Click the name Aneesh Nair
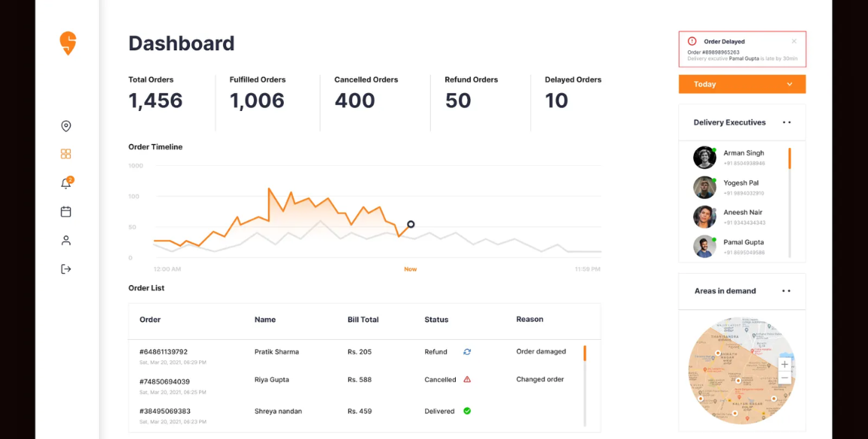 (743, 212)
